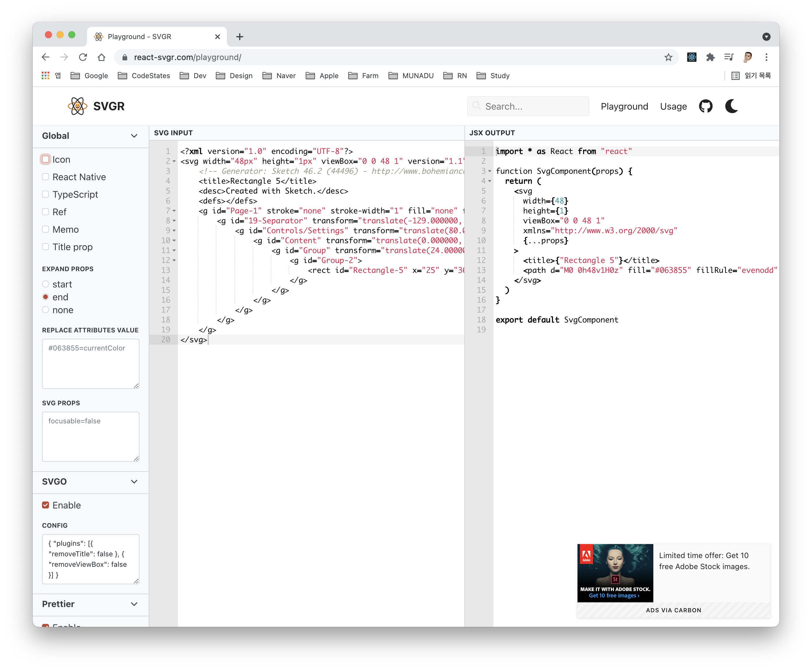Fold SVG input line 8 19-Separator group

click(174, 221)
